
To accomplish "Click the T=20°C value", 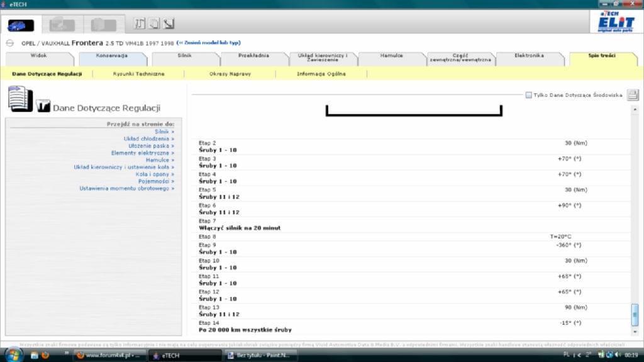I will pos(560,237).
